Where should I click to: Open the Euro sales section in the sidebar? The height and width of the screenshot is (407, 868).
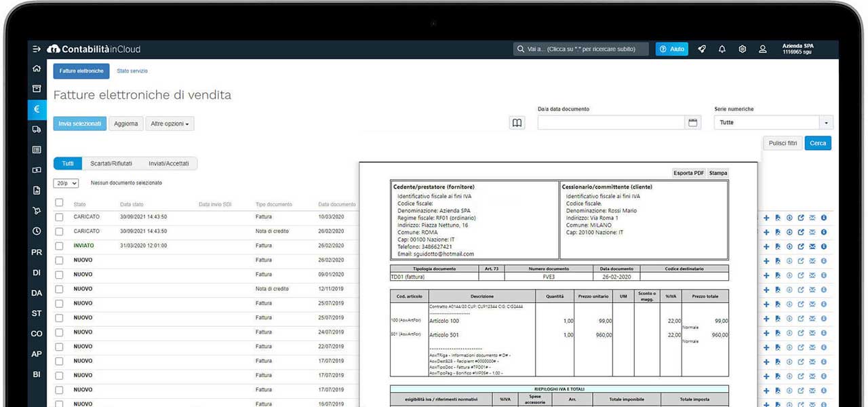[x=37, y=109]
